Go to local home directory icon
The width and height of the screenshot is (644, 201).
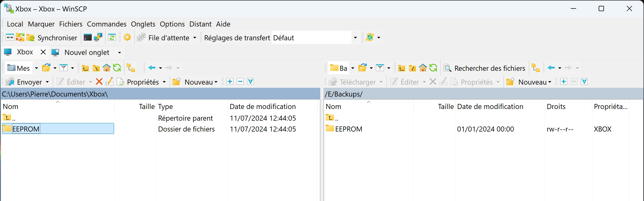click(107, 68)
